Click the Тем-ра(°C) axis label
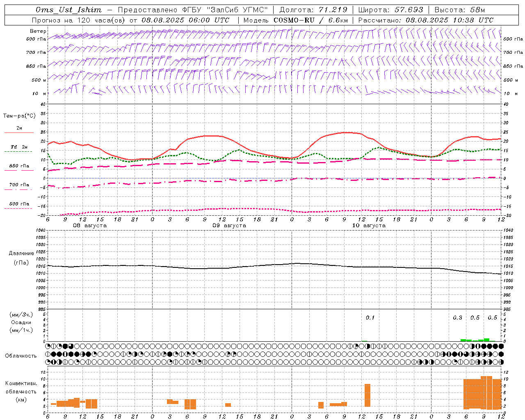525x420 pixels. coord(19,116)
